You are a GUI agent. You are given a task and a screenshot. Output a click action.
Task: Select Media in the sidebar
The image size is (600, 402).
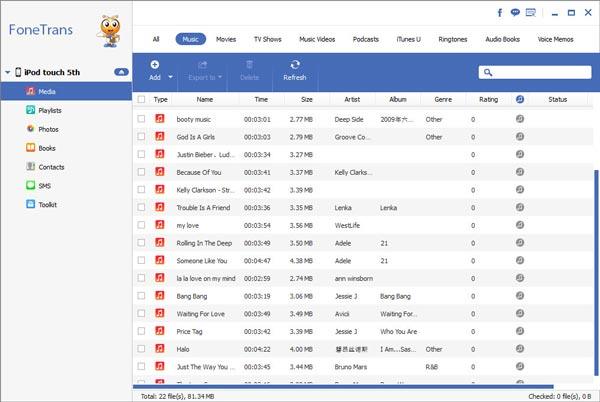tap(66, 91)
